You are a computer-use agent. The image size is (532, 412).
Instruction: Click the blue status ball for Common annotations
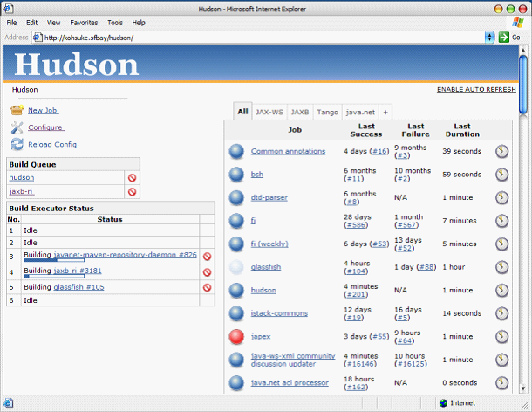coord(236,152)
